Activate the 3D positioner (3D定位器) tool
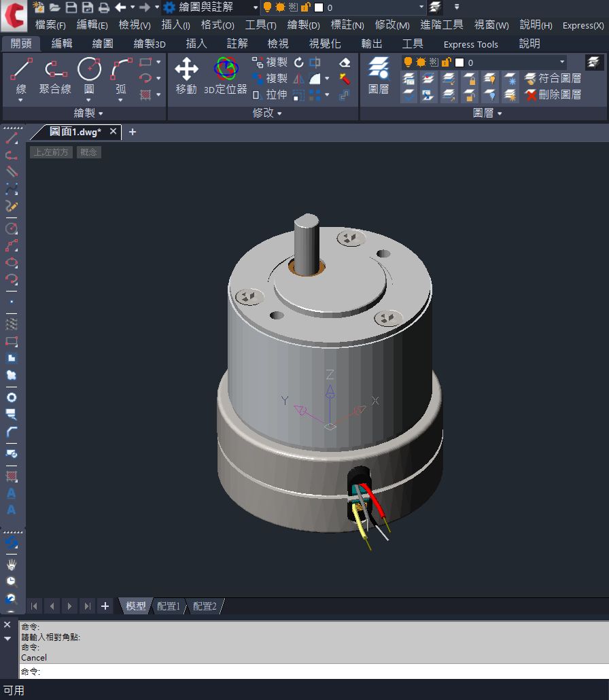 pyautogui.click(x=226, y=76)
